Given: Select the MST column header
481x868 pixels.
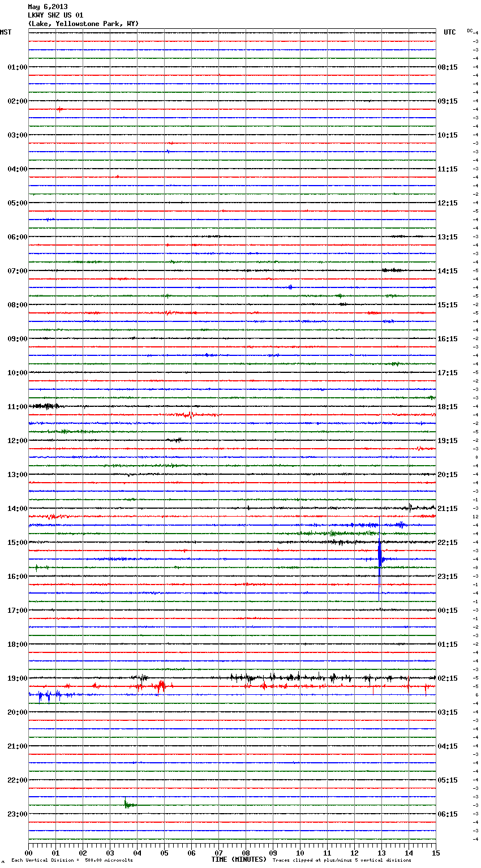Looking at the screenshot, I should coord(6,32).
